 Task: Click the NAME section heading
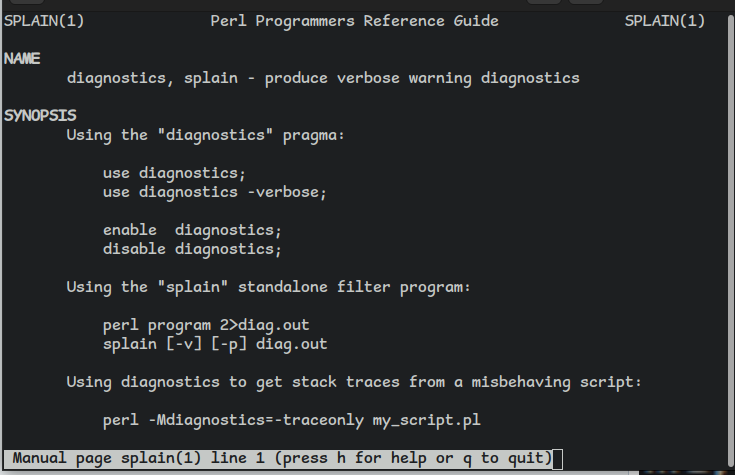coord(22,59)
